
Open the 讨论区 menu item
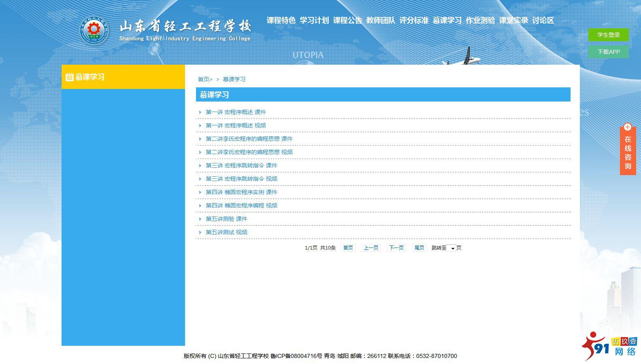[543, 20]
